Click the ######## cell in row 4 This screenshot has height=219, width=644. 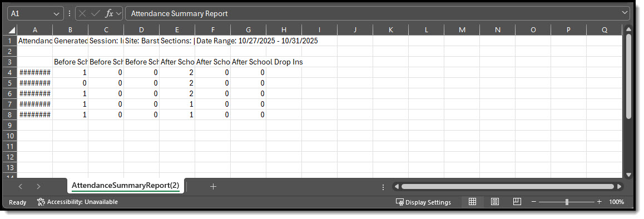35,73
